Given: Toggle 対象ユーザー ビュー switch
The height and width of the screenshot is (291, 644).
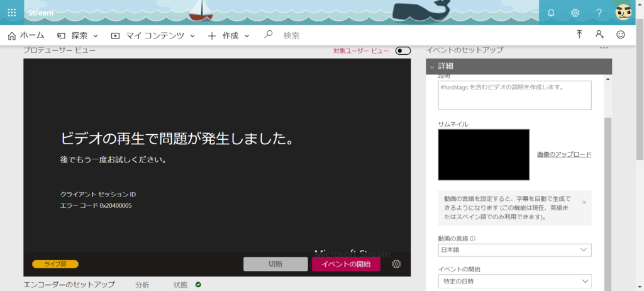Looking at the screenshot, I should click(x=403, y=50).
